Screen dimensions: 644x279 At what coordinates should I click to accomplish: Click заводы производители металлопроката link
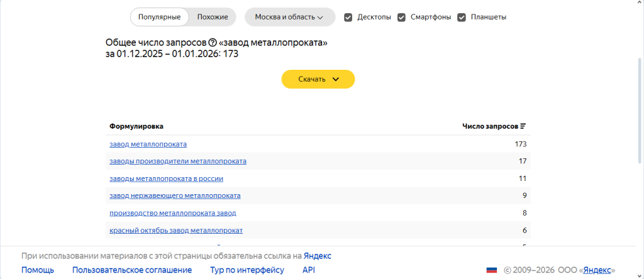177,161
